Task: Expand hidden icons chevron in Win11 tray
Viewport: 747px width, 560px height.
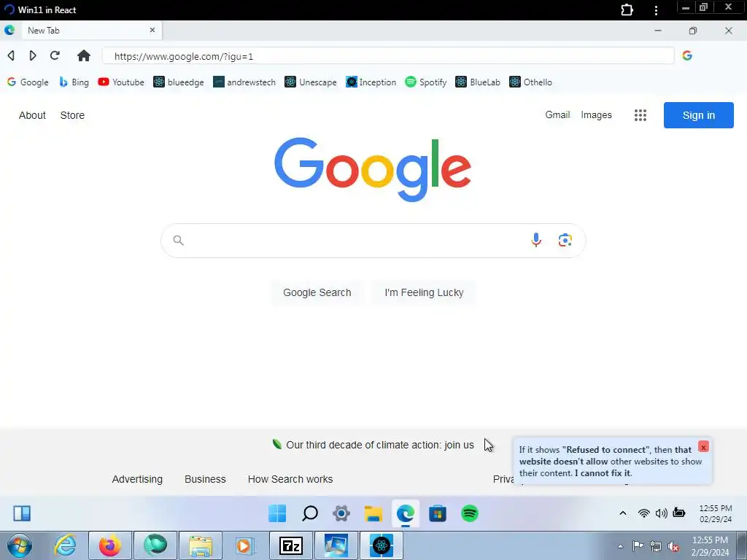Action: click(x=623, y=513)
